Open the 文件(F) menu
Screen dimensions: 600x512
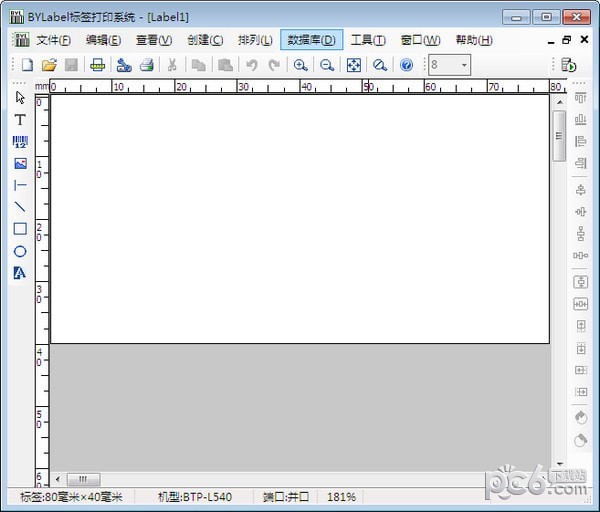[54, 40]
